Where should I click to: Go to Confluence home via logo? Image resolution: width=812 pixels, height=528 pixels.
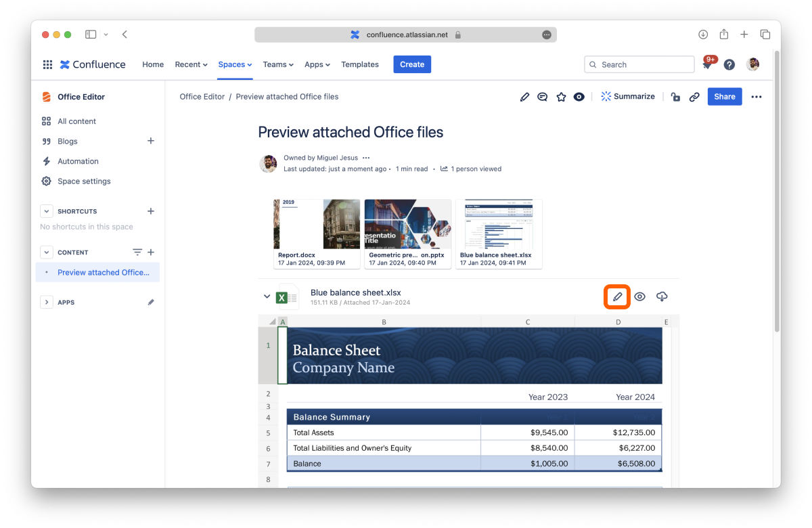[93, 65]
